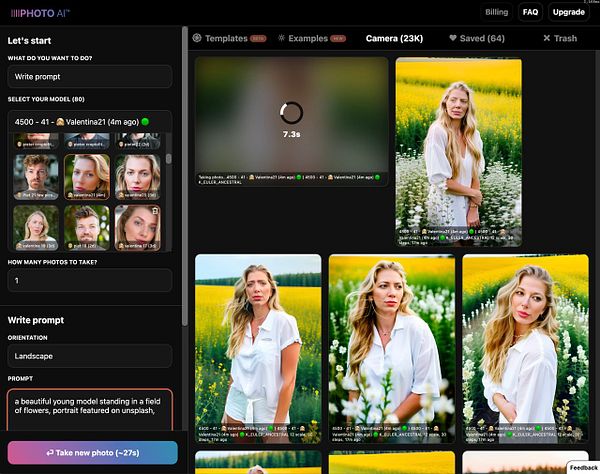Open the Feedback widget
Viewport: 600px width, 474px height.
click(x=584, y=467)
